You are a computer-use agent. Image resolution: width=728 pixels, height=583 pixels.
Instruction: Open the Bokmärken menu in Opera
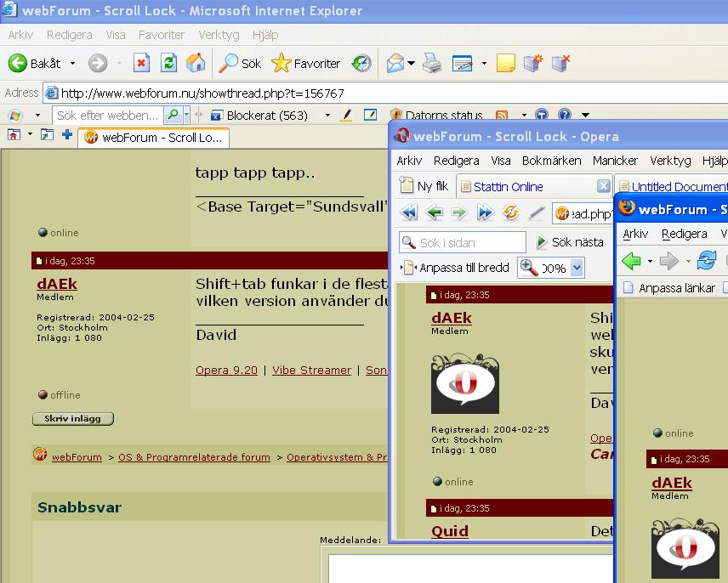tap(552, 161)
